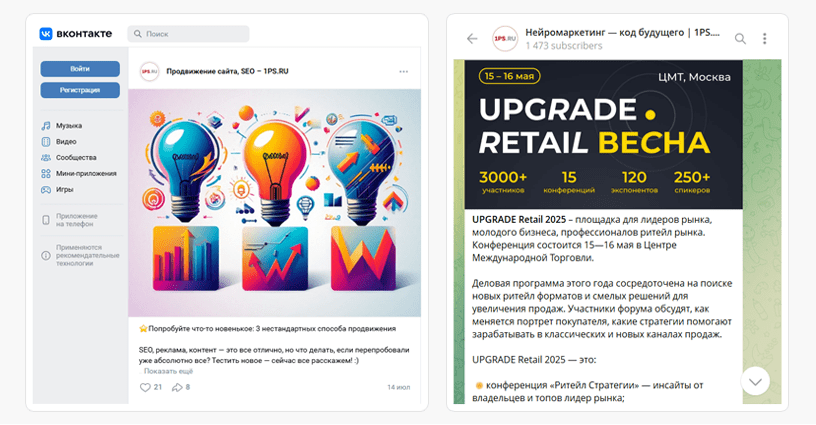Search within the Telegram channel

740,38
